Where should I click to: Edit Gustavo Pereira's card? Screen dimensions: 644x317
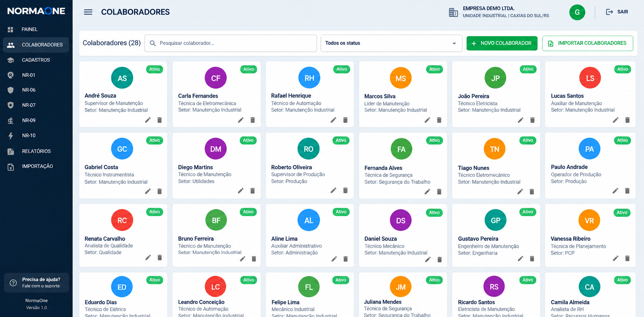click(520, 258)
